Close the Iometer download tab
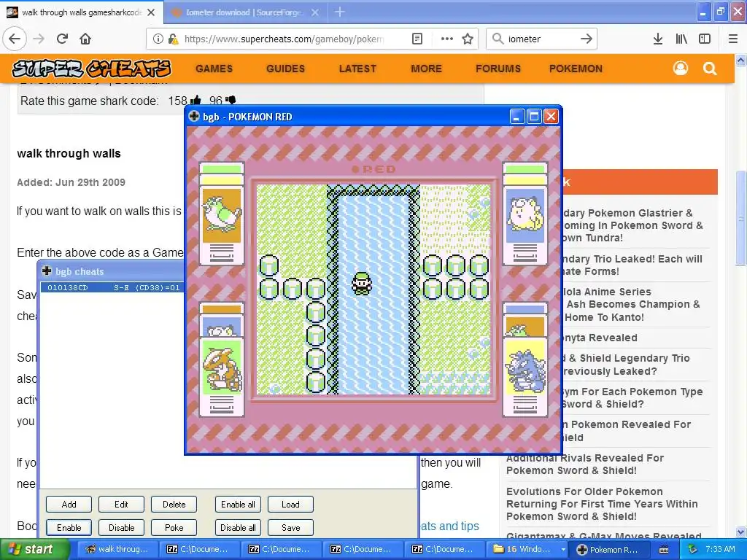Image resolution: width=747 pixels, height=560 pixels. [315, 12]
